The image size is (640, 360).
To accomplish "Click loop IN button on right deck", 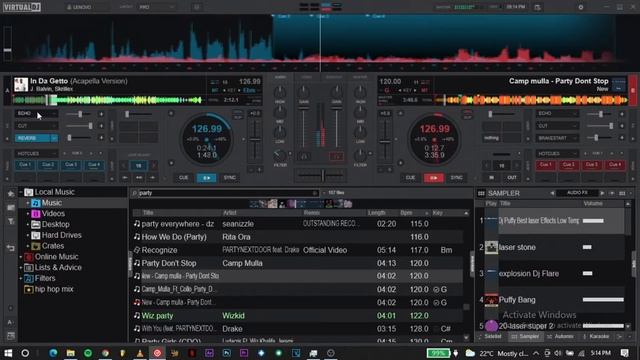I will point(491,178).
